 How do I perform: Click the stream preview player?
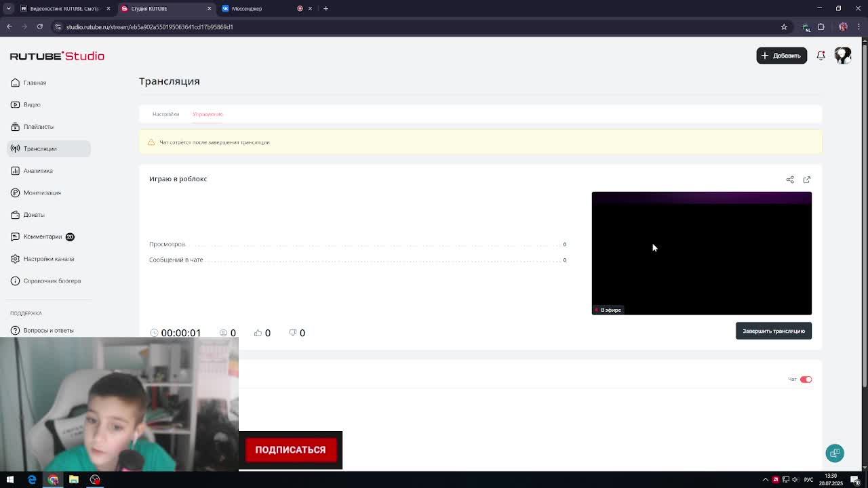701,253
